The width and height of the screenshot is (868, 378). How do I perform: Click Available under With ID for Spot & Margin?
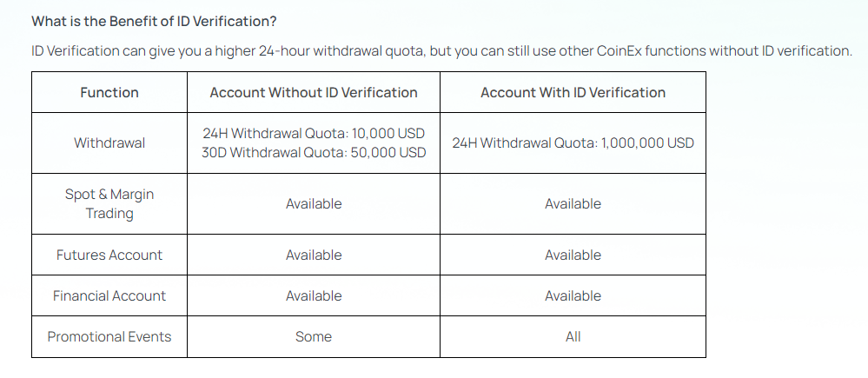coord(573,203)
